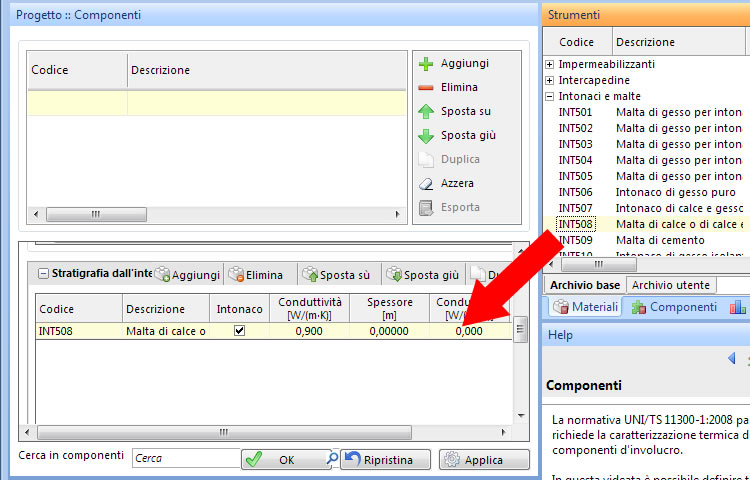Collapse the Stratigrafia section
The height and width of the screenshot is (480, 750).
[x=43, y=273]
